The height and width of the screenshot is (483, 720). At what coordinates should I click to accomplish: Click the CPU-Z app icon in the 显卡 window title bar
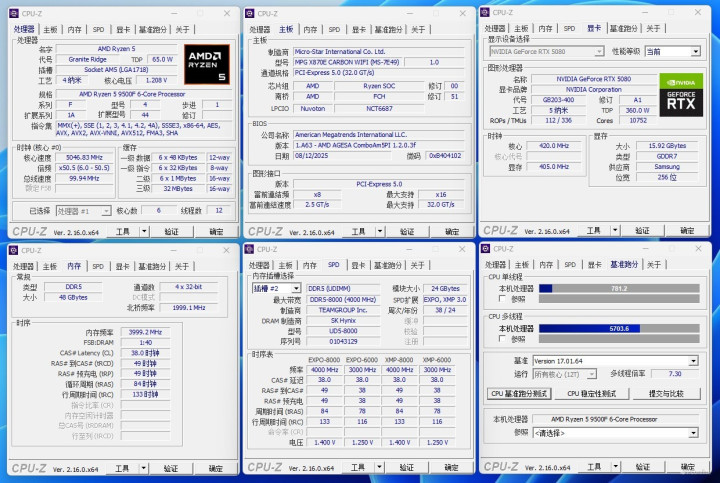pos(485,12)
